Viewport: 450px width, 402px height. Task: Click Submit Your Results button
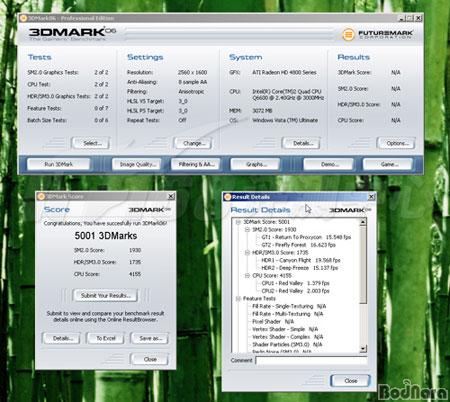click(x=105, y=295)
